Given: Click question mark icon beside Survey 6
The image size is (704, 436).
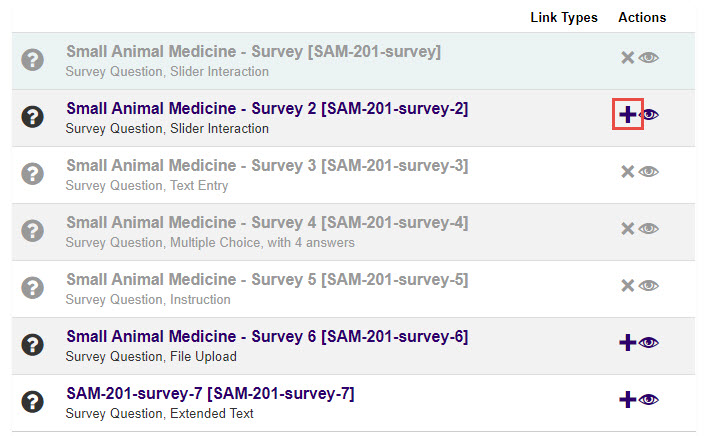Looking at the screenshot, I should [33, 344].
